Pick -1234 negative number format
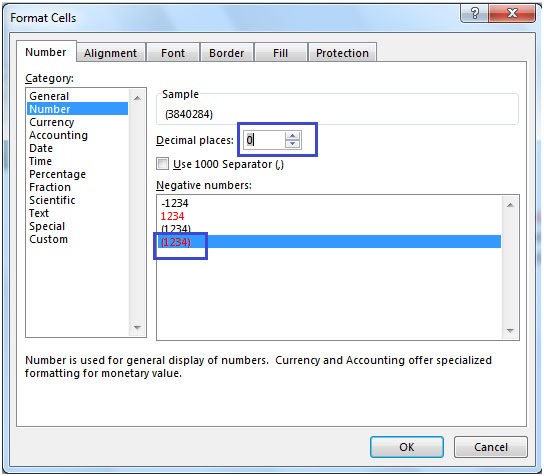544x476 pixels. pyautogui.click(x=175, y=203)
